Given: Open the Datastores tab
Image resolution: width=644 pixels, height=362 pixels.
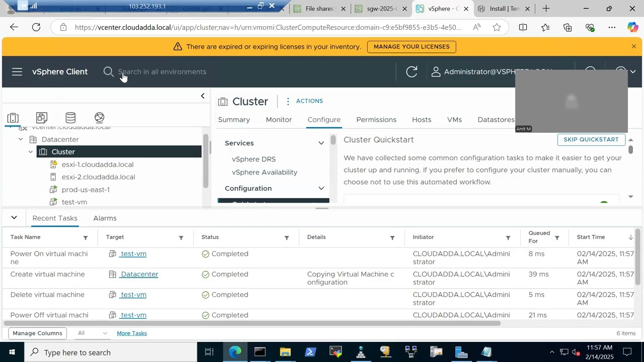Looking at the screenshot, I should [496, 120].
